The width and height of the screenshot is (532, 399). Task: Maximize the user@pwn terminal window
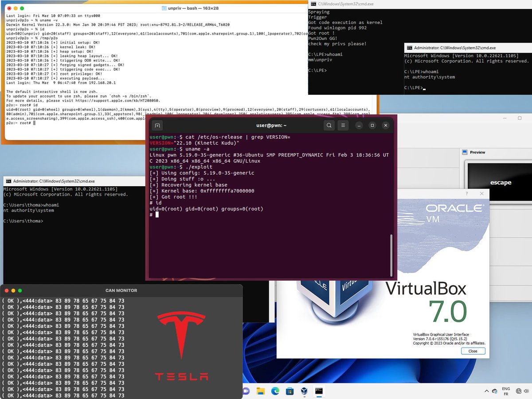click(x=372, y=125)
